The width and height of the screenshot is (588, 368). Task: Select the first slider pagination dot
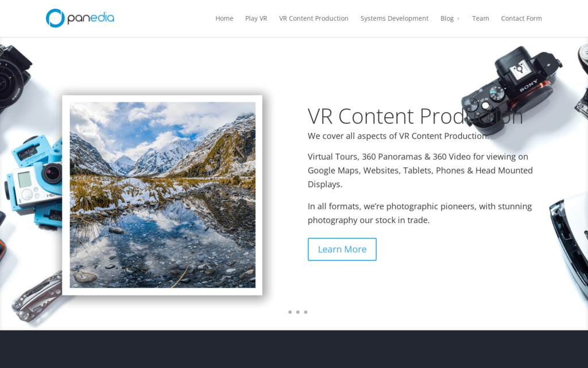290,312
